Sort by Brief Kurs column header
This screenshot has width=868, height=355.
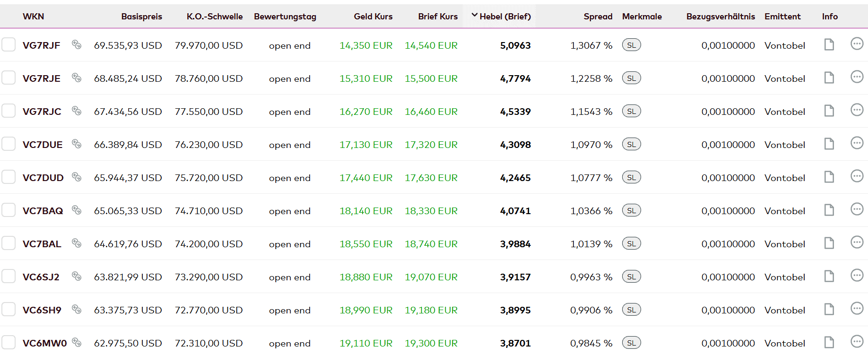point(438,17)
